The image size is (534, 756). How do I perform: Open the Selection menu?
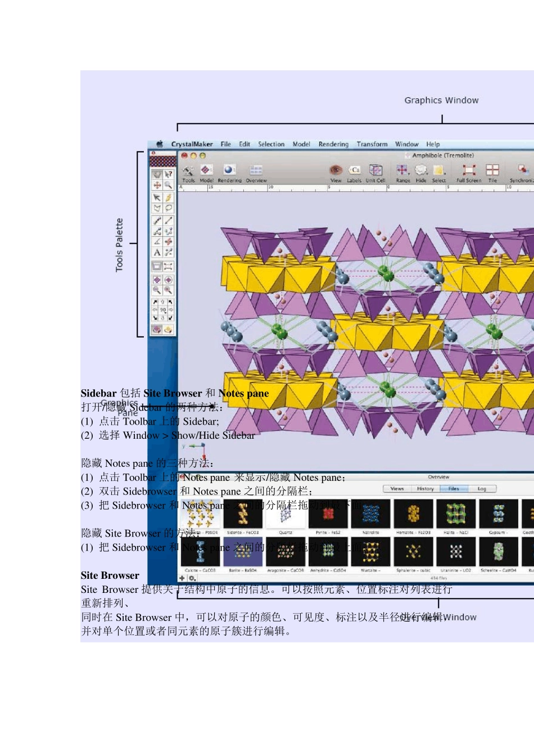(271, 144)
